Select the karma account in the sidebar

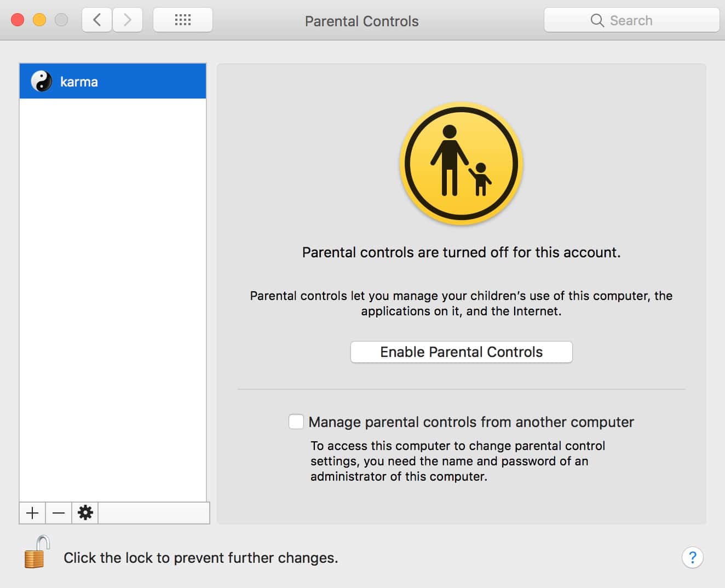point(113,82)
